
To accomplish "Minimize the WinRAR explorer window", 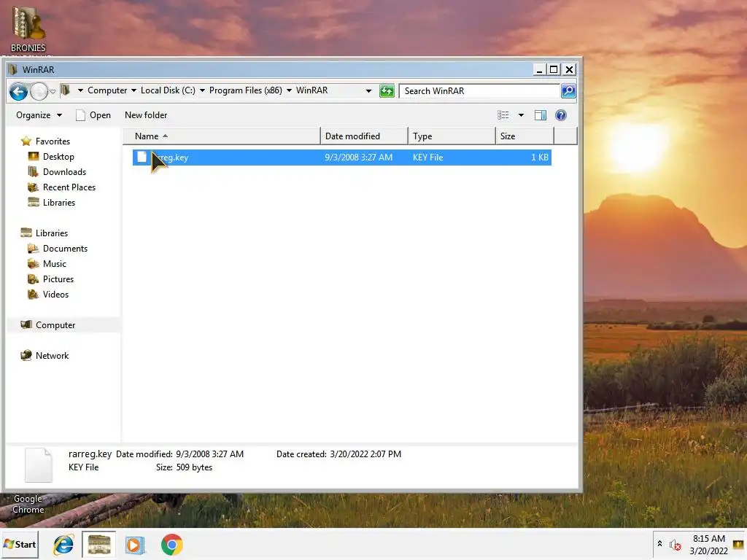I will click(539, 69).
